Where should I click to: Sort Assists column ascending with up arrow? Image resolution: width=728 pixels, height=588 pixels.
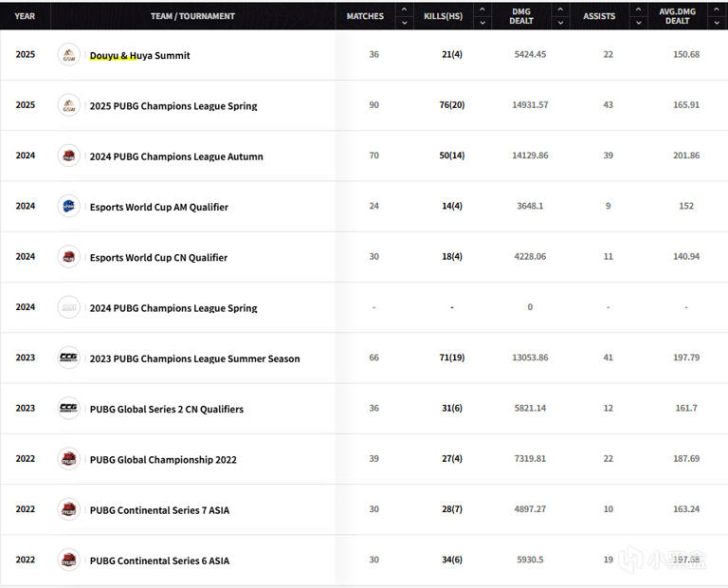(x=637, y=10)
